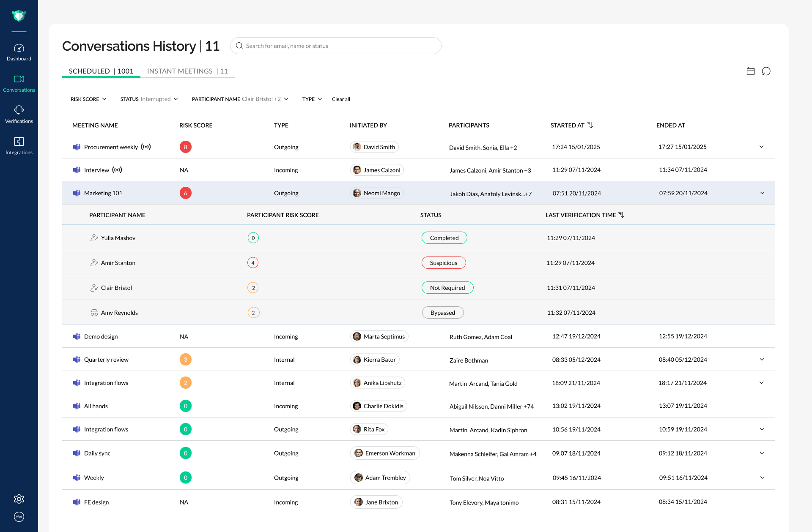Open the Risk Score filter dropdown
Screen dimensions: 812x532
coord(88,99)
